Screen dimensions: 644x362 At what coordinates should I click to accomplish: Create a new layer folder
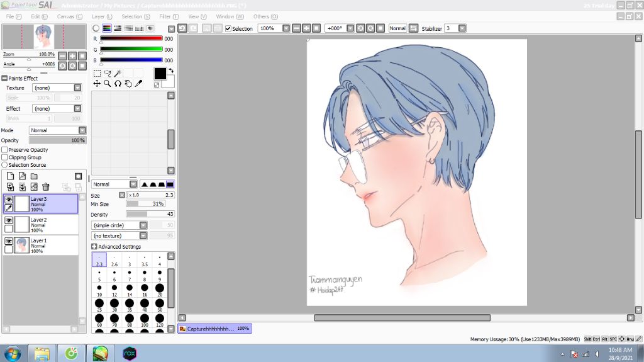[x=34, y=176]
